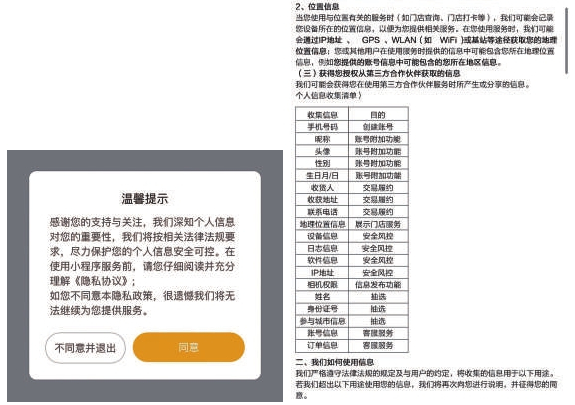575x405 pixels.
Task: Select the 参与城市信息 table cell
Action: tap(322, 321)
